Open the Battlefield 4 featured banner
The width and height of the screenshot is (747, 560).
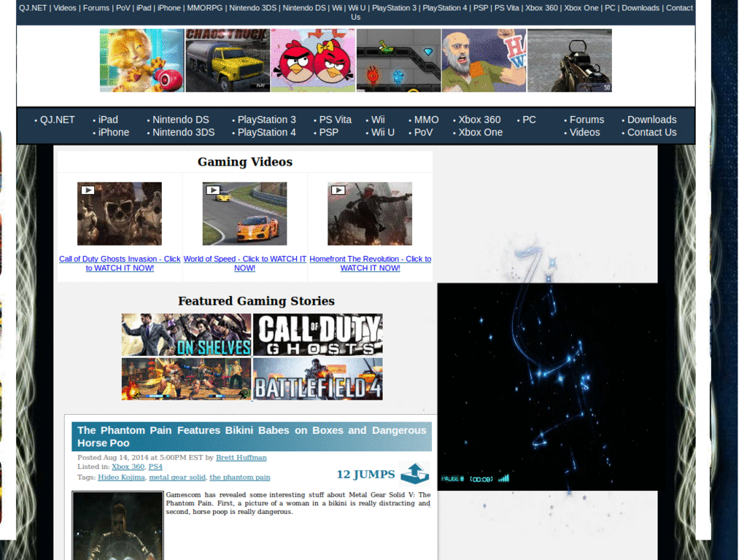(318, 379)
